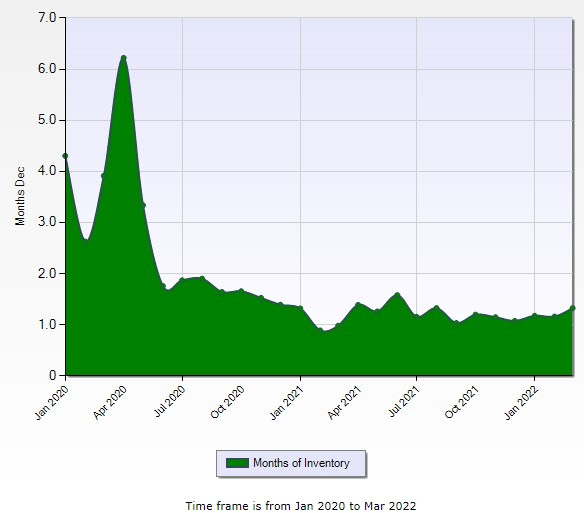Screen dimensions: 584x513
Task: Click the 4.0 y-axis tick label
Action: click(x=47, y=171)
